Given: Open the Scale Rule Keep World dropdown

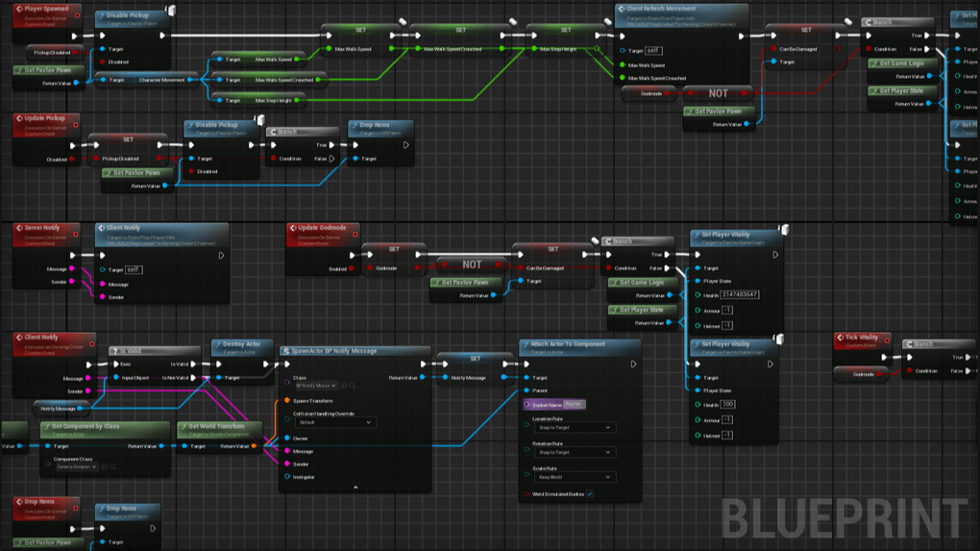Looking at the screenshot, I should coord(574,477).
